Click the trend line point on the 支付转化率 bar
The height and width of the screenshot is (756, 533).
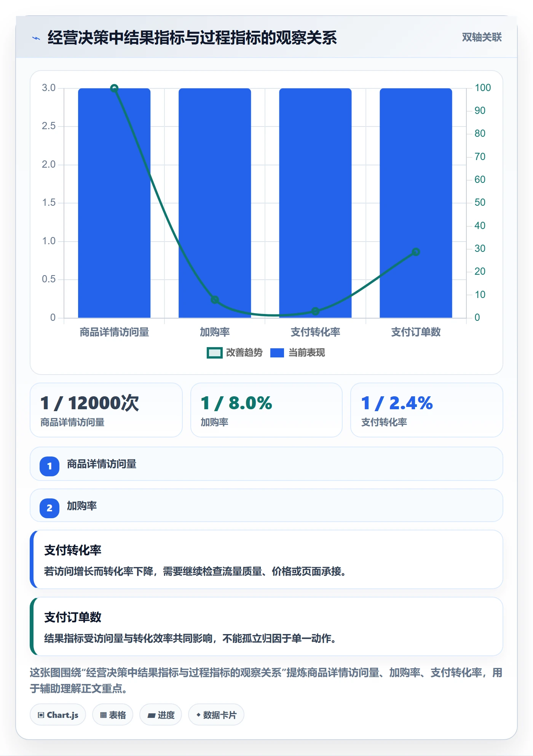[x=315, y=311]
